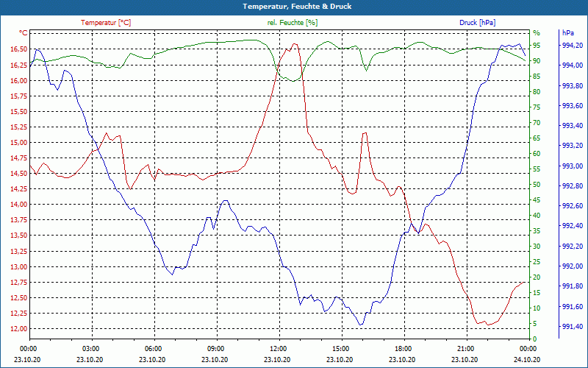
Task: Click the '14,00' temperature axis value
Action: 18,205
